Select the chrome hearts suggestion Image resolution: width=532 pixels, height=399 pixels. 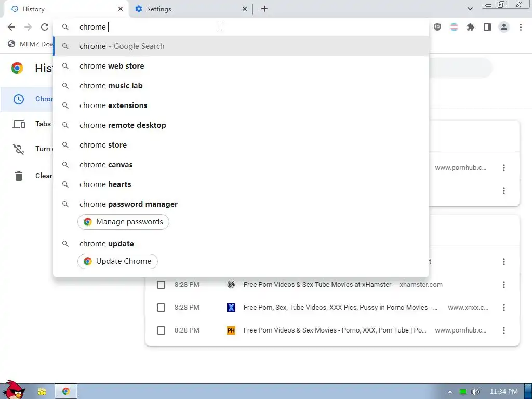click(x=241, y=184)
